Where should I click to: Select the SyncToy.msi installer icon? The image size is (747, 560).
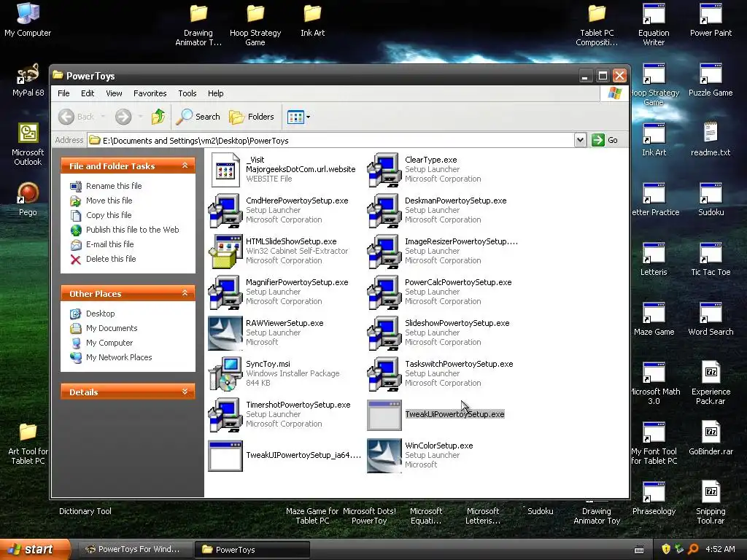[x=225, y=374]
